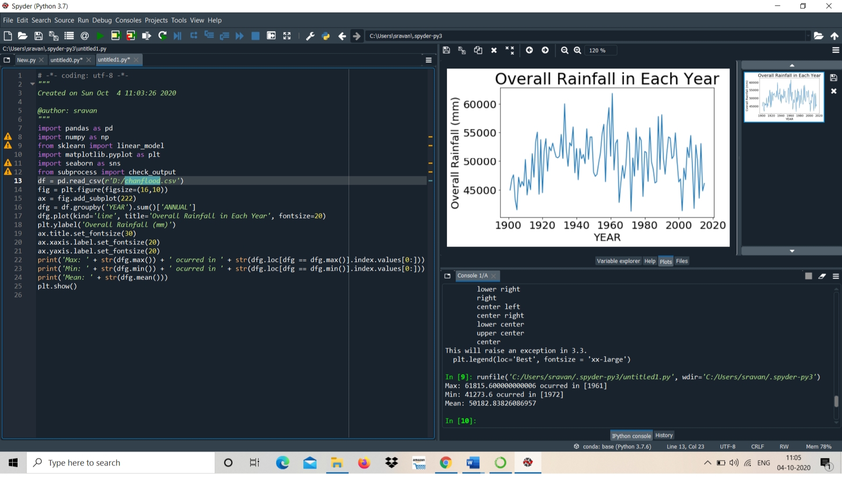Switch to the untitled0.py editor tab
This screenshot has height=504, width=842.
[66, 60]
